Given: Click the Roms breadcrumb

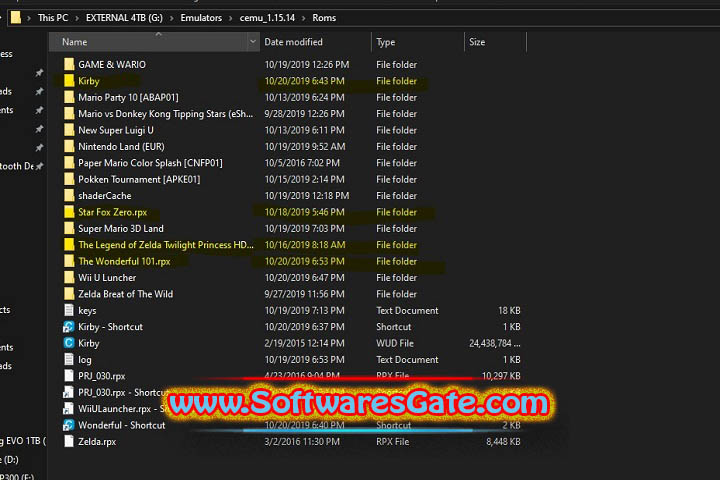Looking at the screenshot, I should coord(324,18).
